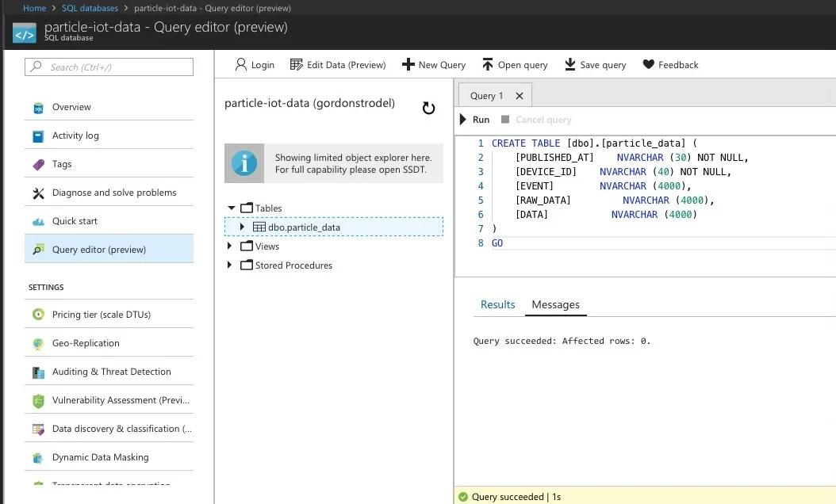Image resolution: width=836 pixels, height=504 pixels.
Task: Select the Query 1 tab
Action: pyautogui.click(x=486, y=95)
